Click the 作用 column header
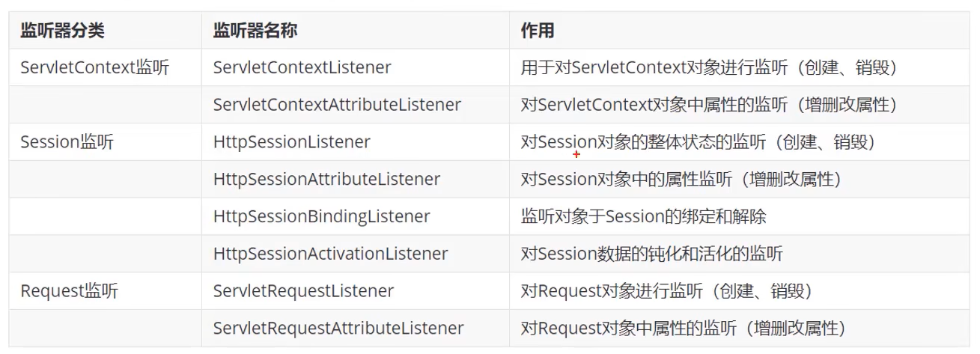980x354 pixels. tap(537, 31)
